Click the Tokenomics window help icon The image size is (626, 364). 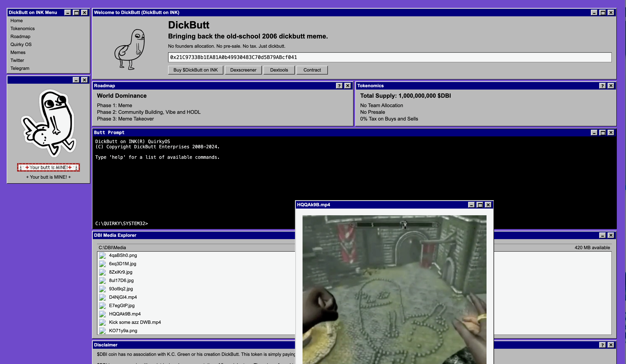click(x=602, y=86)
